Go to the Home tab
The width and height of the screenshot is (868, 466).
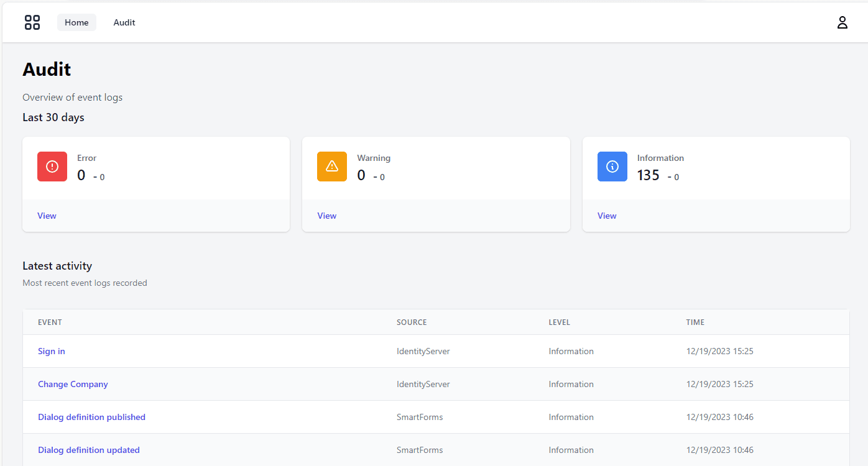click(76, 22)
